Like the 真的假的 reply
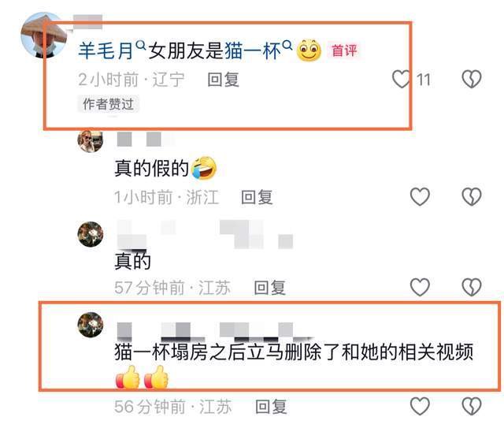Image resolution: width=504 pixels, height=428 pixels. [420, 196]
